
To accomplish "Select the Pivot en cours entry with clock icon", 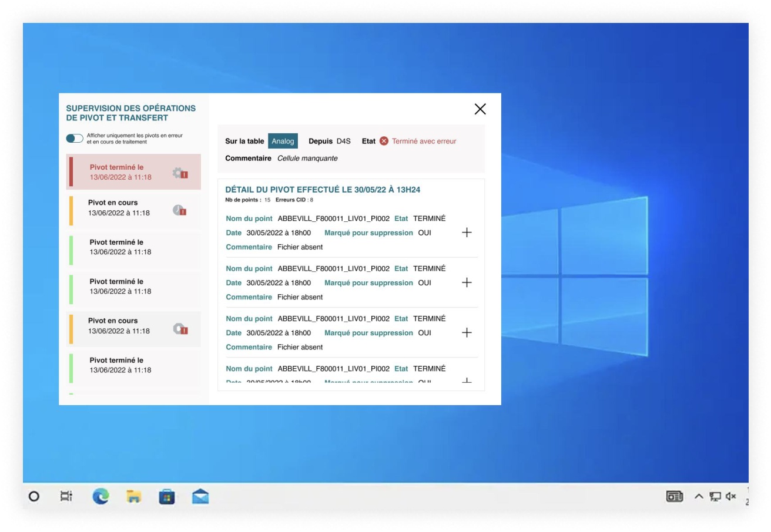I will point(133,210).
